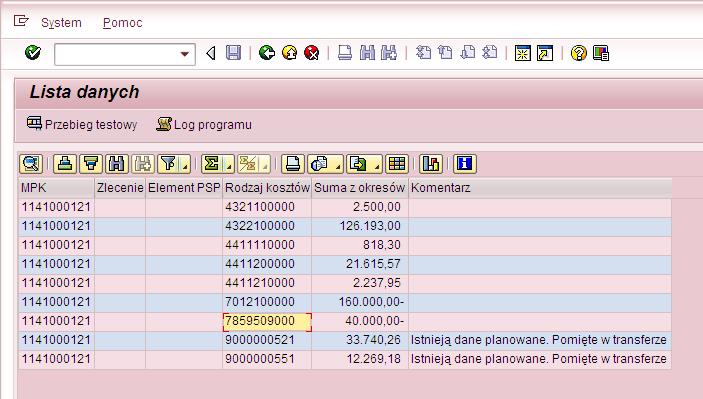This screenshot has width=703, height=399.
Task: Sort descending with the ALV icon
Action: click(x=91, y=164)
